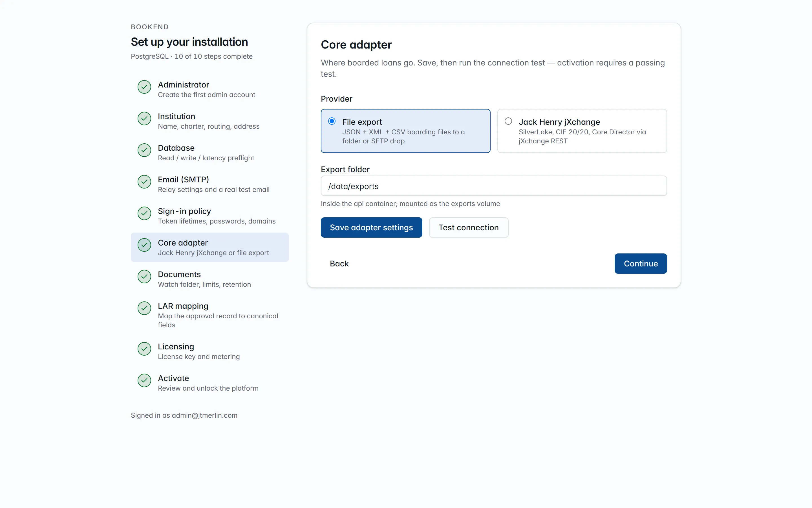Click the 'Core adapter' panel heading
The image size is (812, 508).
356,45
